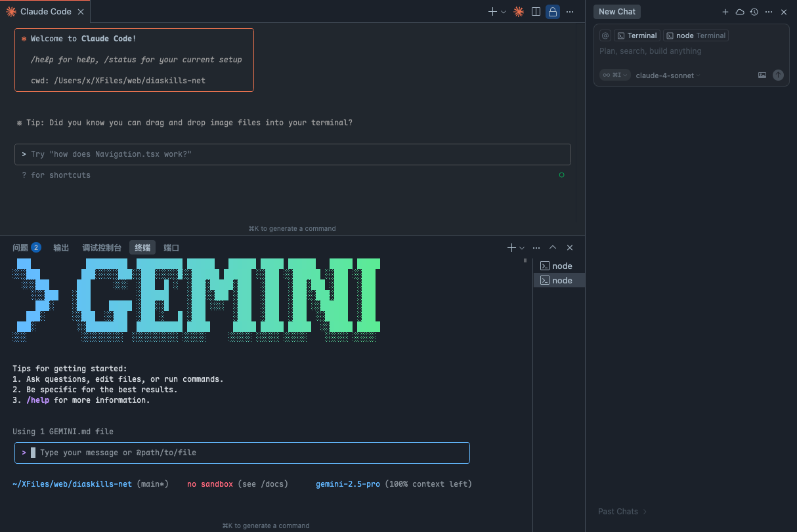Select the second node terminal in the list
Screen dimensions: 797x532
[x=559, y=280]
